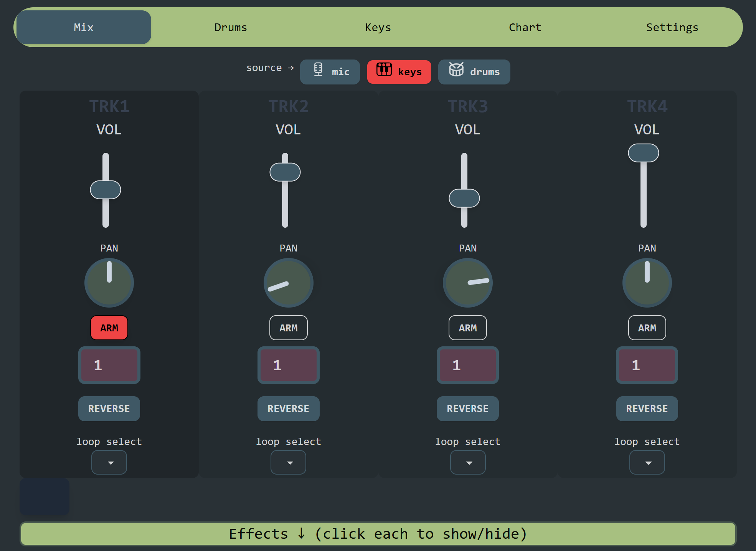Image resolution: width=756 pixels, height=551 pixels.
Task: Click the TRK2 pan knob
Action: tap(288, 283)
